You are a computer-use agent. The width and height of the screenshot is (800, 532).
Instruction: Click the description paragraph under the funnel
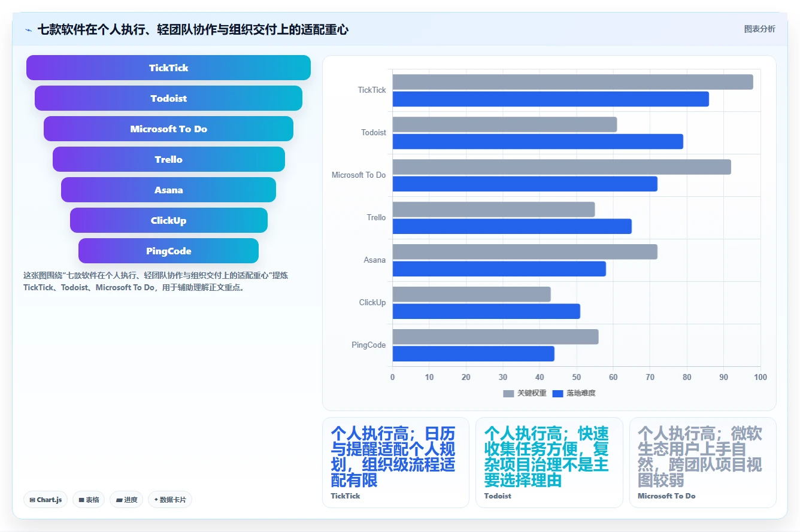click(x=156, y=281)
